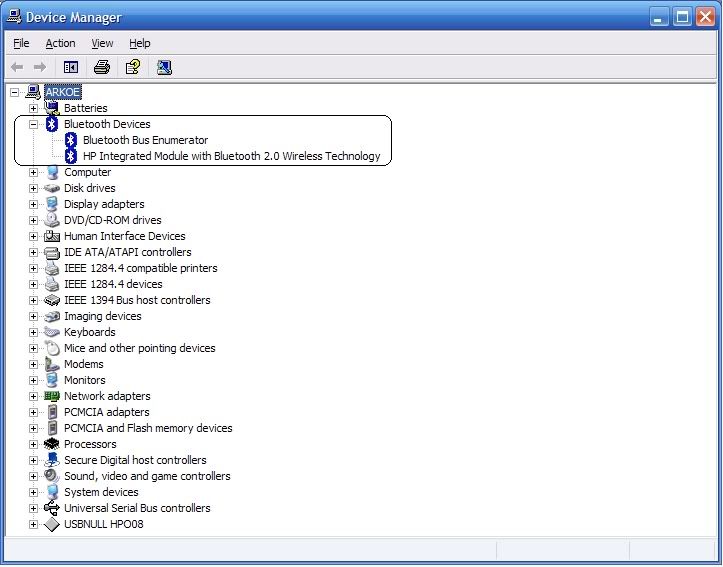The image size is (723, 567).
Task: Collapse the ARKOE root node
Action: click(15, 92)
